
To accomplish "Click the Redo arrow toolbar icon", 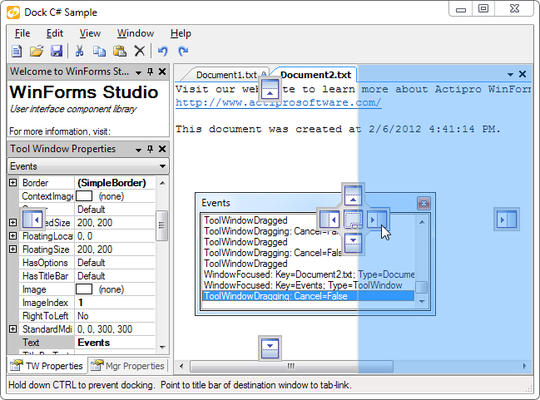I will pyautogui.click(x=183, y=51).
